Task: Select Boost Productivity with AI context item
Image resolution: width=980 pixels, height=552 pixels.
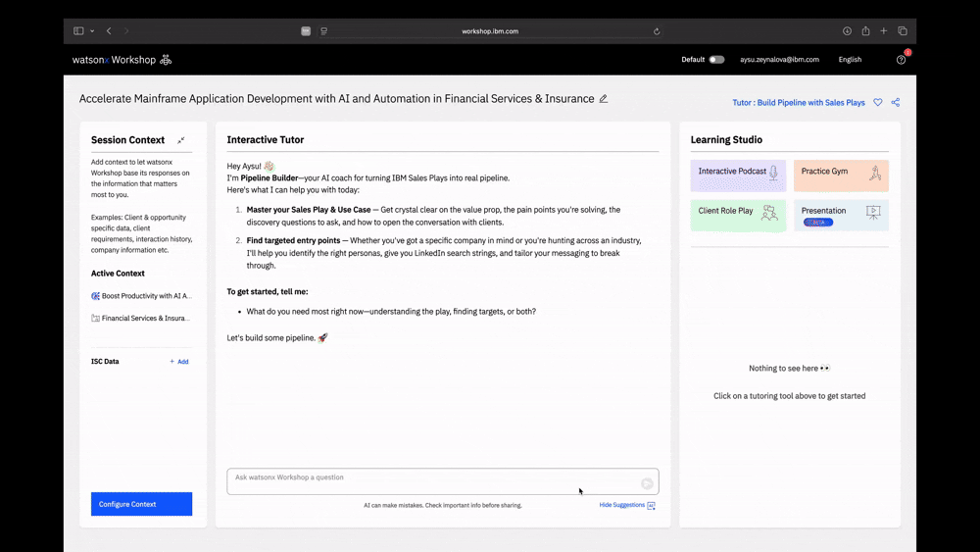Action: [x=142, y=296]
